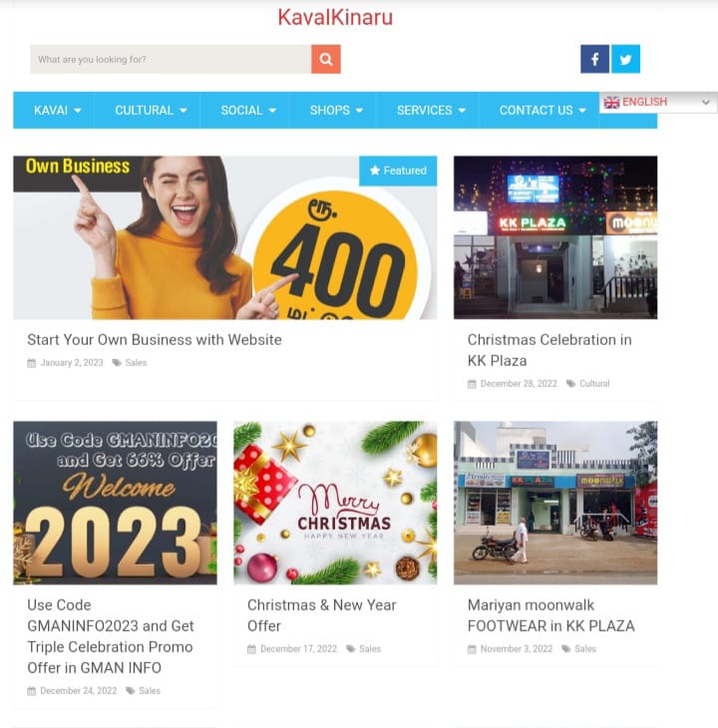Screen dimensions: 718x728
Task: Open the SHOPS menu item
Action: [336, 110]
